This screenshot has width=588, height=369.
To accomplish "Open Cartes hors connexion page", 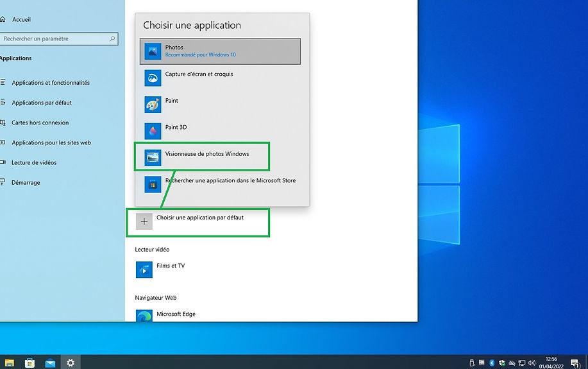I will tap(40, 123).
